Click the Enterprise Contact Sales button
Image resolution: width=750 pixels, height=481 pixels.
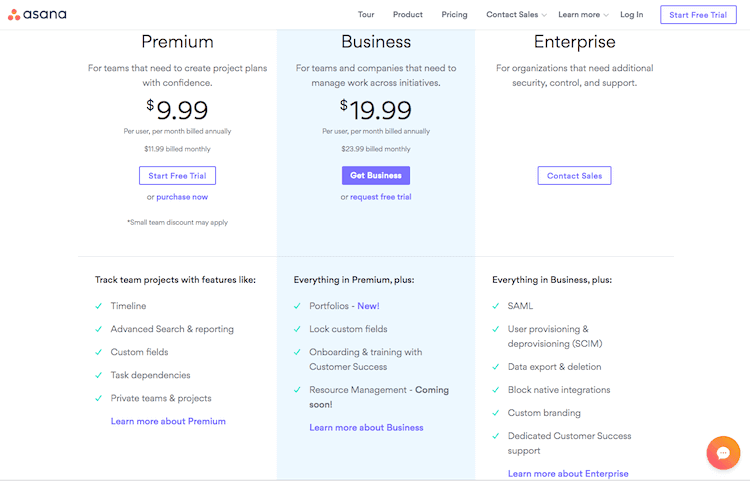click(574, 176)
